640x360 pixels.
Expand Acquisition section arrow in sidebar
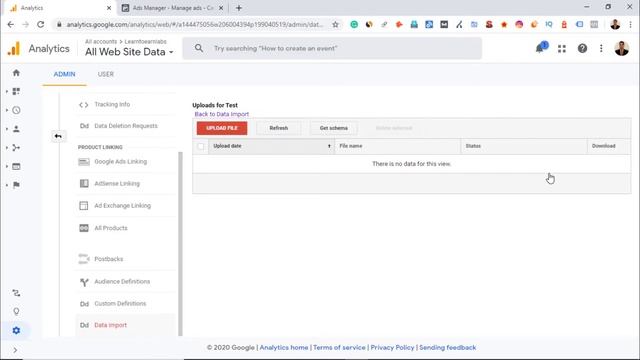(7, 148)
